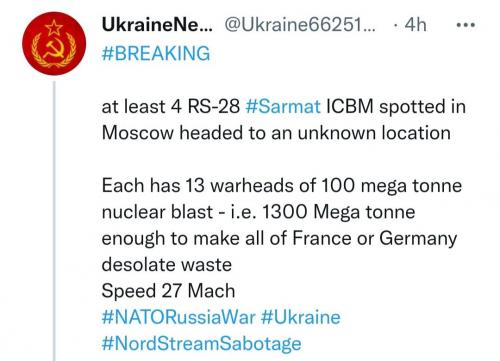Click 'enough to make all of France' line

[x=226, y=239]
